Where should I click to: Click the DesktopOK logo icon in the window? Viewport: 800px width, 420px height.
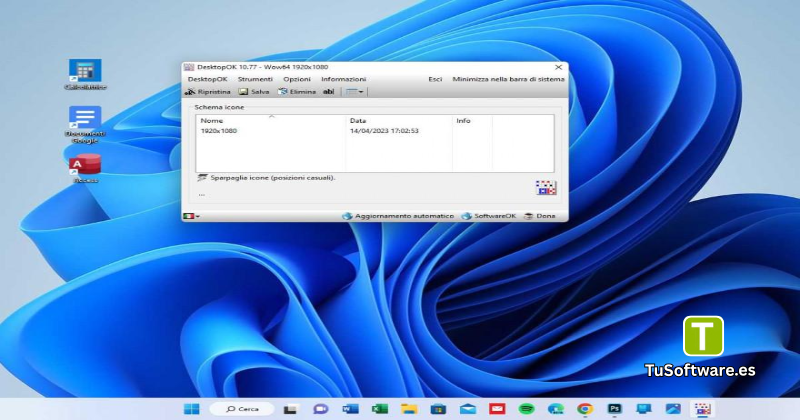click(546, 187)
